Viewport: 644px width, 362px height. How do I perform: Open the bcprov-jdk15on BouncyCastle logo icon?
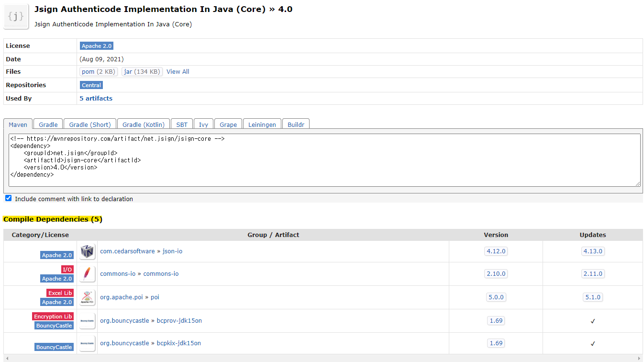click(x=88, y=321)
